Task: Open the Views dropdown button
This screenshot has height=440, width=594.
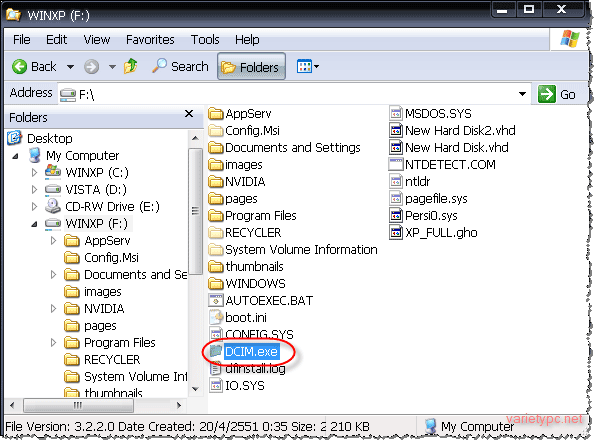Action: [308, 67]
